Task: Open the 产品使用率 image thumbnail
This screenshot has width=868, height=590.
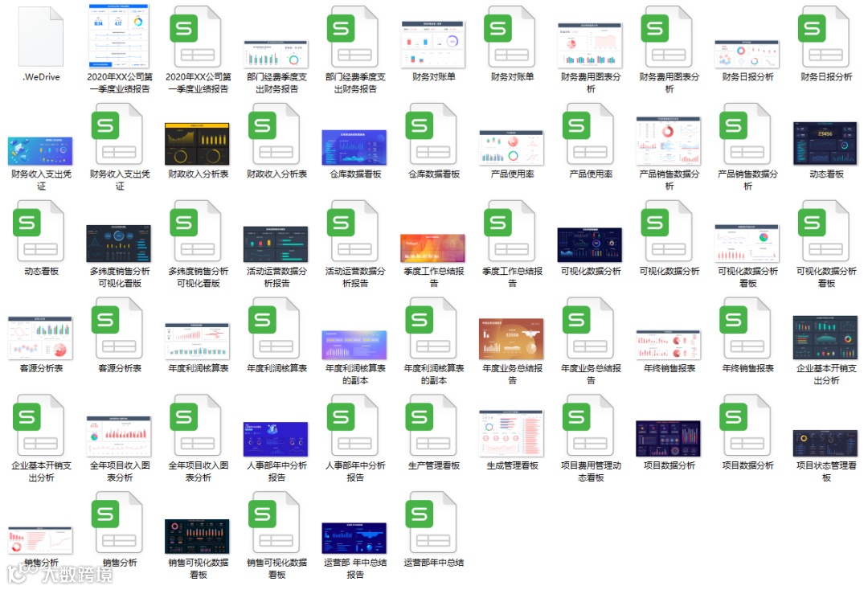Action: coord(512,148)
